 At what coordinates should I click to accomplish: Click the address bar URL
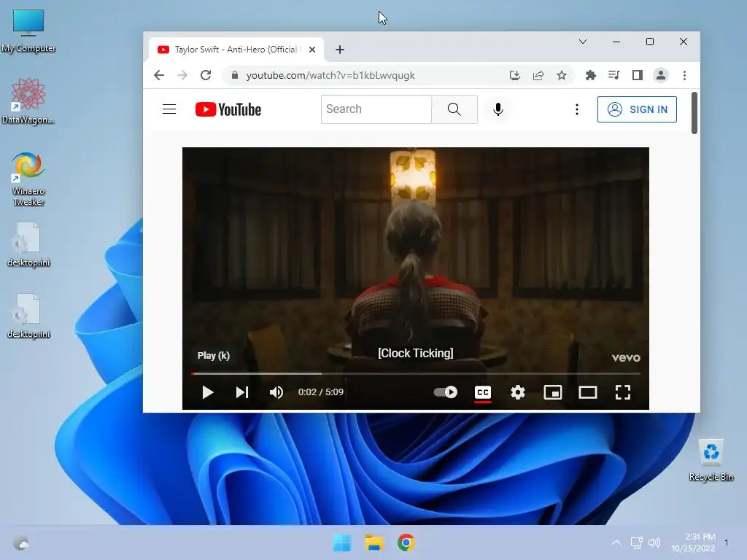(x=330, y=75)
